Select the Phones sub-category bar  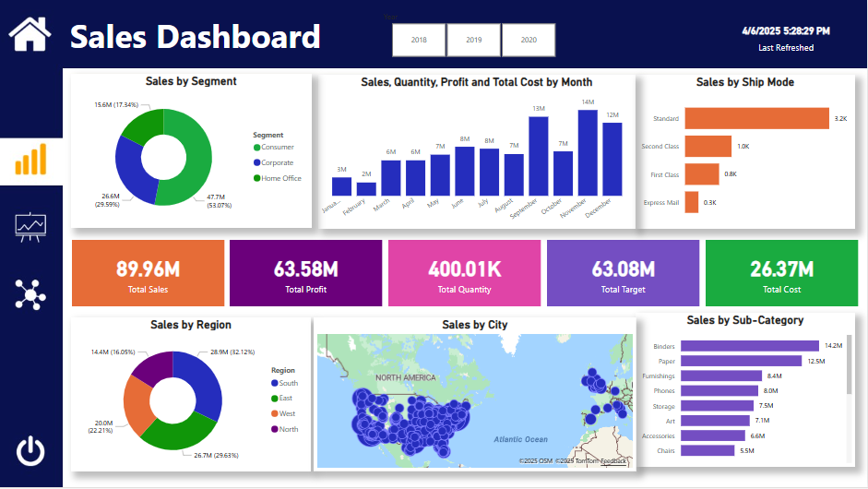click(719, 391)
